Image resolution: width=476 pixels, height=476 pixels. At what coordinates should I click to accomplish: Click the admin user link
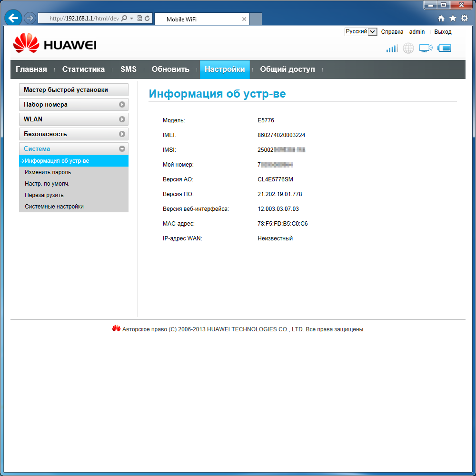click(417, 32)
